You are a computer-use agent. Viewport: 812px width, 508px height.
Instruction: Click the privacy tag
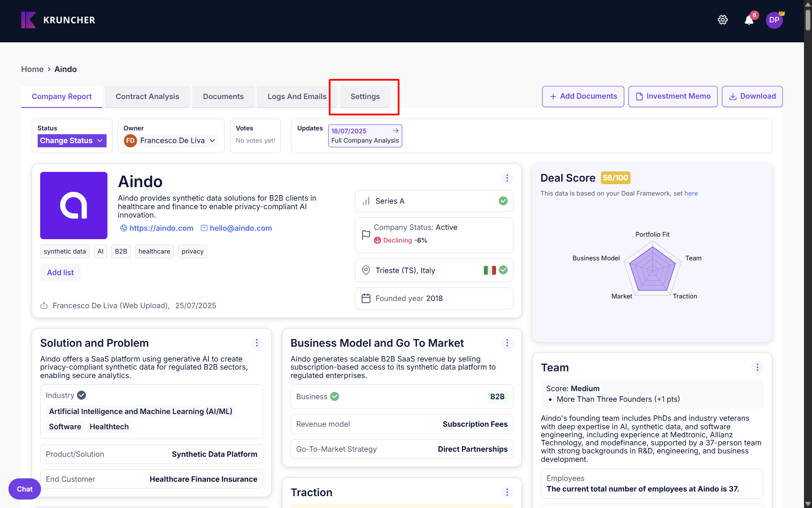192,251
